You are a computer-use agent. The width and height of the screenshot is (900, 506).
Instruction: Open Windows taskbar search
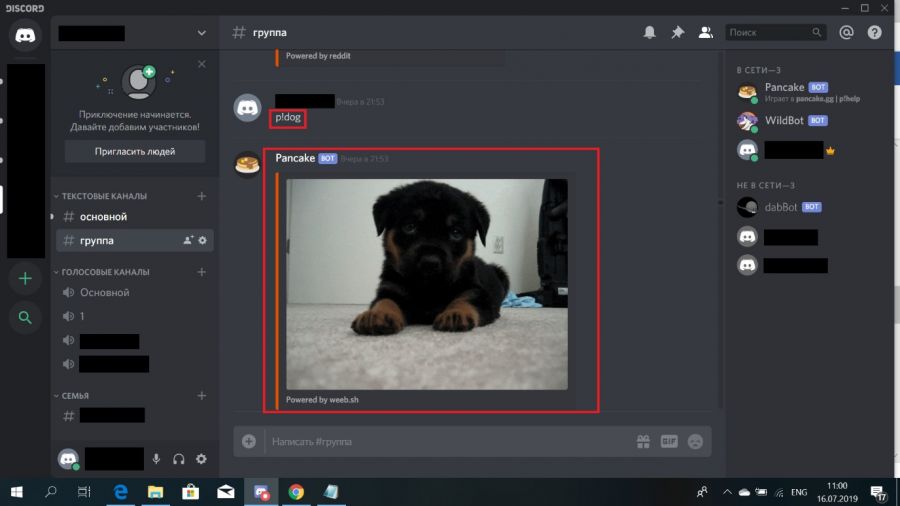pos(51,492)
